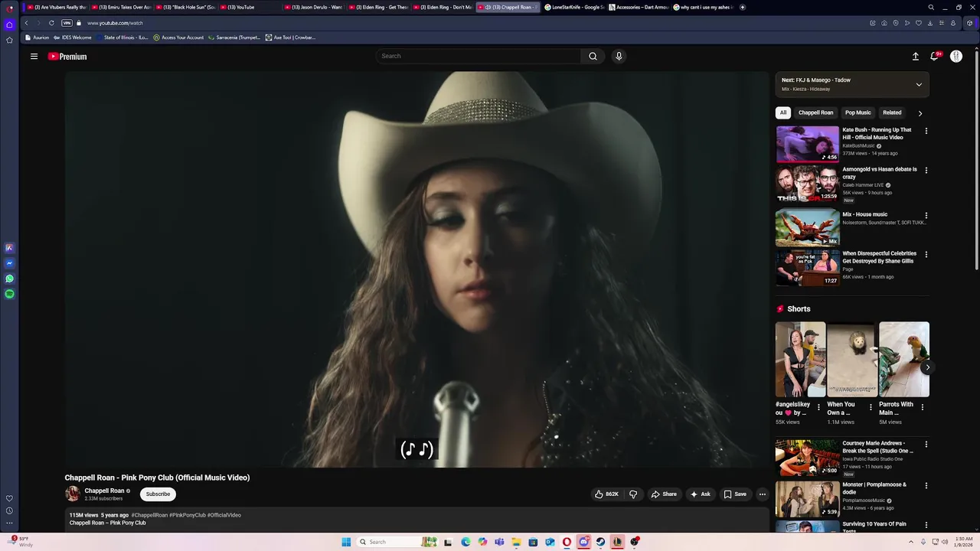Select the Pop Music filter chip
Viewport: 980px width, 551px height.
(x=857, y=112)
